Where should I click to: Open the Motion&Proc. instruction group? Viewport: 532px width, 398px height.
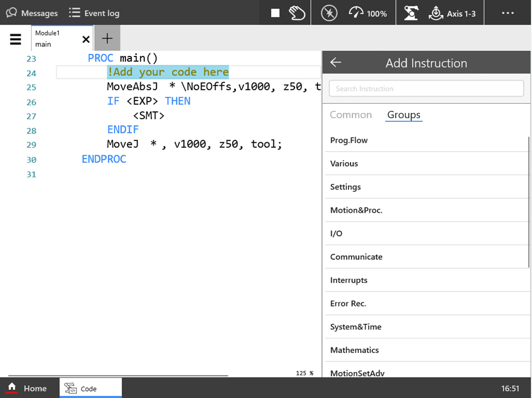[x=426, y=210]
